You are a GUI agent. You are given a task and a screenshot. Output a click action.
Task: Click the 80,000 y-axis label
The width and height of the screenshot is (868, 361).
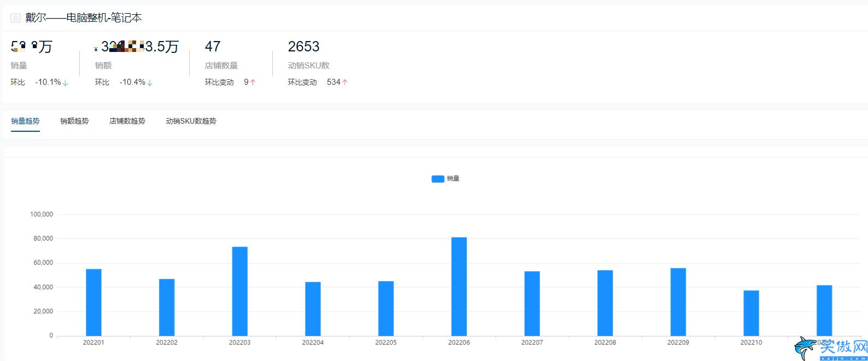tap(43, 239)
